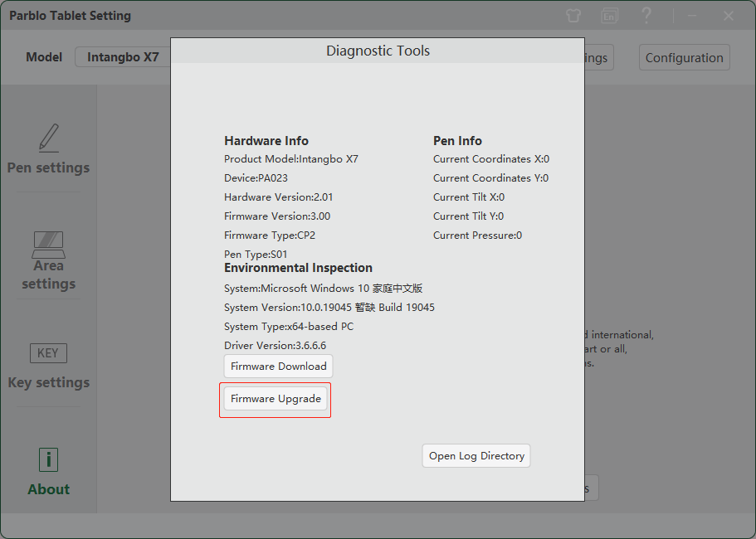Screen dimensions: 756x539
Task: Click Current Coordinates X:0 value
Action: coord(491,159)
